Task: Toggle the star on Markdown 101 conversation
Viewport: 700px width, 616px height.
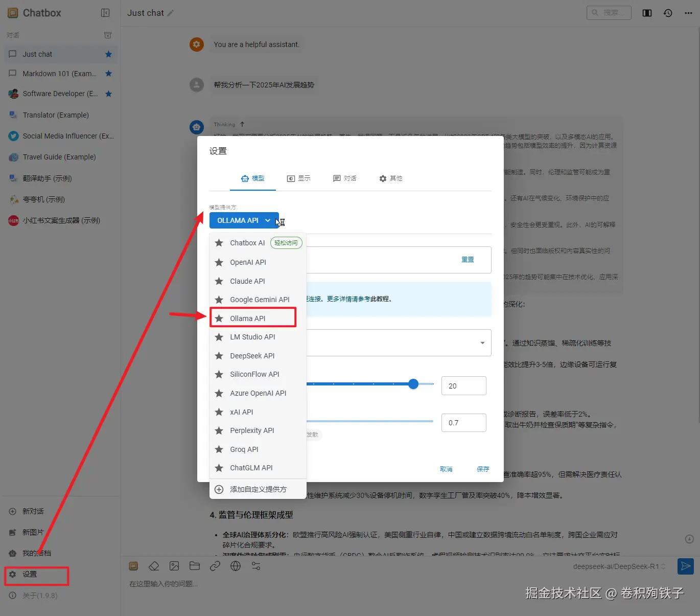Action: tap(108, 74)
